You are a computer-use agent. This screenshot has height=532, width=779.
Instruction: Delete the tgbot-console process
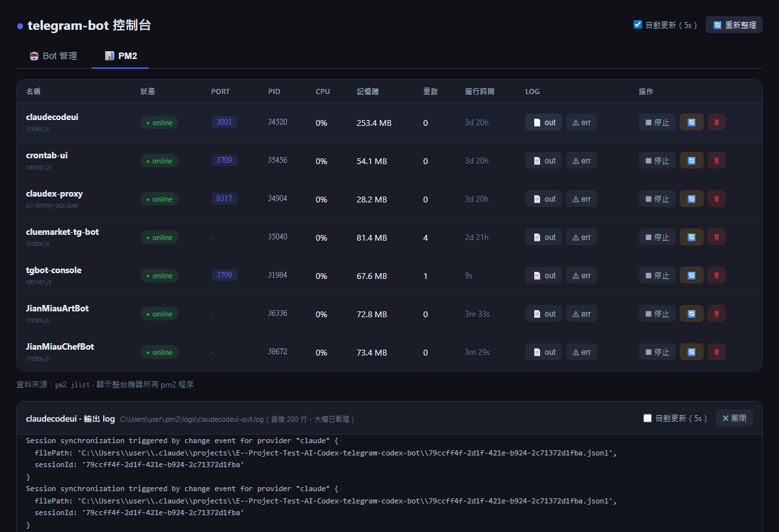tap(717, 275)
